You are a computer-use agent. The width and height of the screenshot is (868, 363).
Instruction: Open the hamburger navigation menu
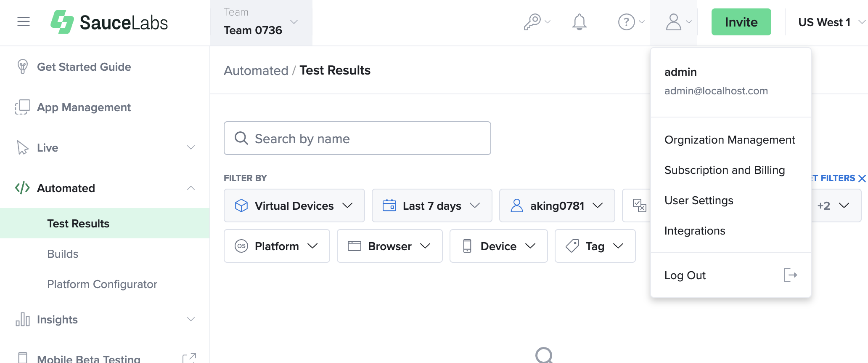coord(23,21)
